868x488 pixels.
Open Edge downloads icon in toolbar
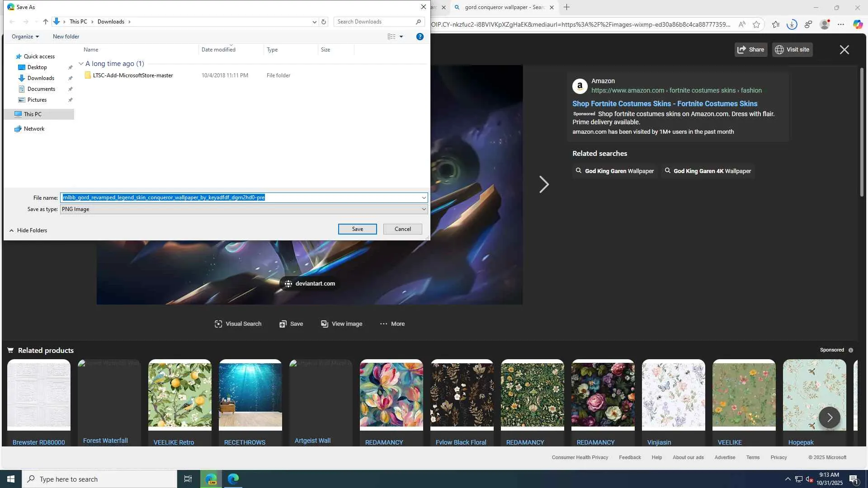pyautogui.click(x=792, y=24)
